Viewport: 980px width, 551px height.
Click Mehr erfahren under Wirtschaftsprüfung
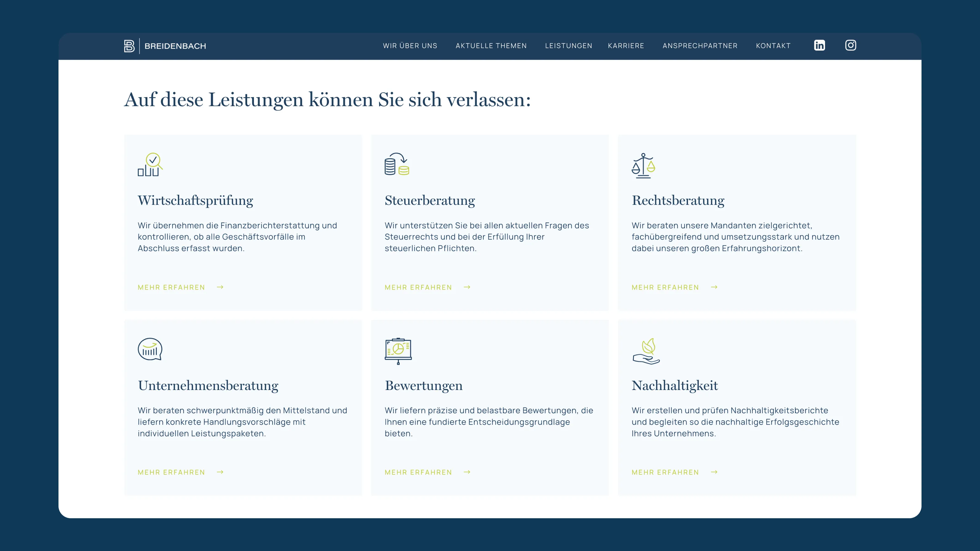tap(171, 287)
